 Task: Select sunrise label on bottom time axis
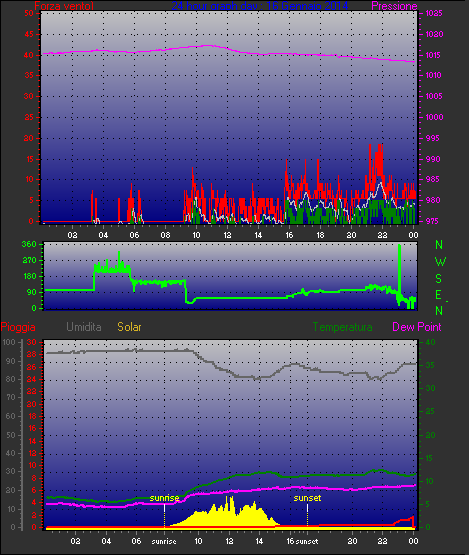pyautogui.click(x=164, y=541)
